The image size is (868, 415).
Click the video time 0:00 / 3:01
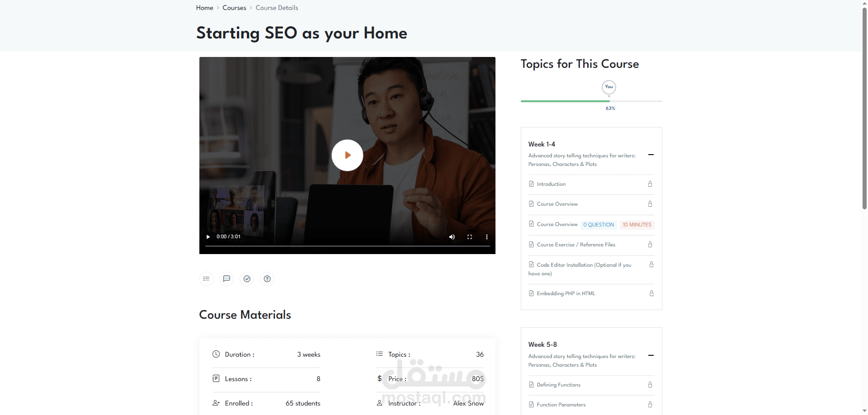228,236
